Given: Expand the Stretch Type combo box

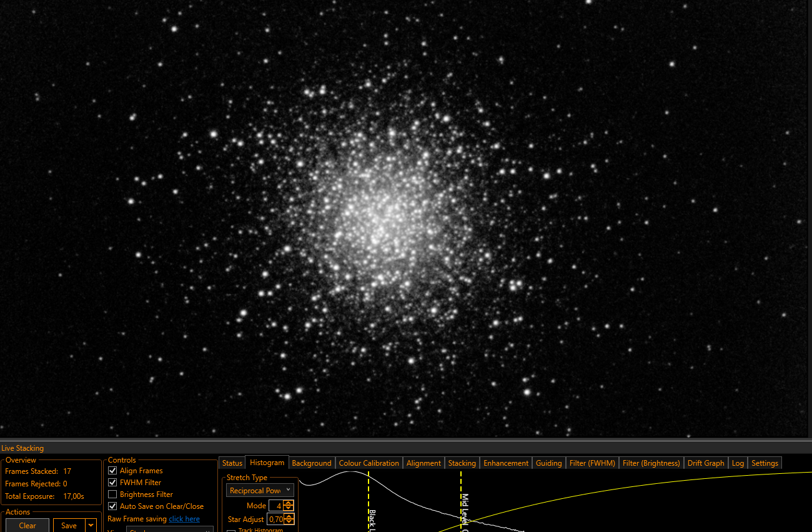Looking at the screenshot, I should pyautogui.click(x=260, y=491).
